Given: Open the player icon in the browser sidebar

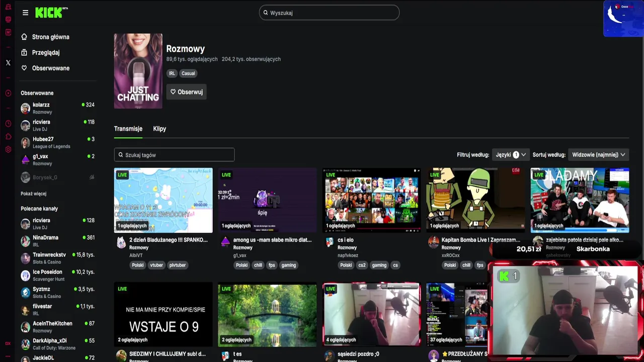Looking at the screenshot, I should pos(8,93).
